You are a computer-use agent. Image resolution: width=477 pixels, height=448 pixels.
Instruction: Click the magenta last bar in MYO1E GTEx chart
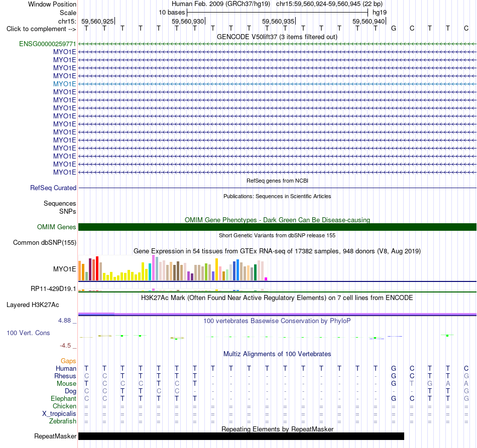tap(266, 279)
